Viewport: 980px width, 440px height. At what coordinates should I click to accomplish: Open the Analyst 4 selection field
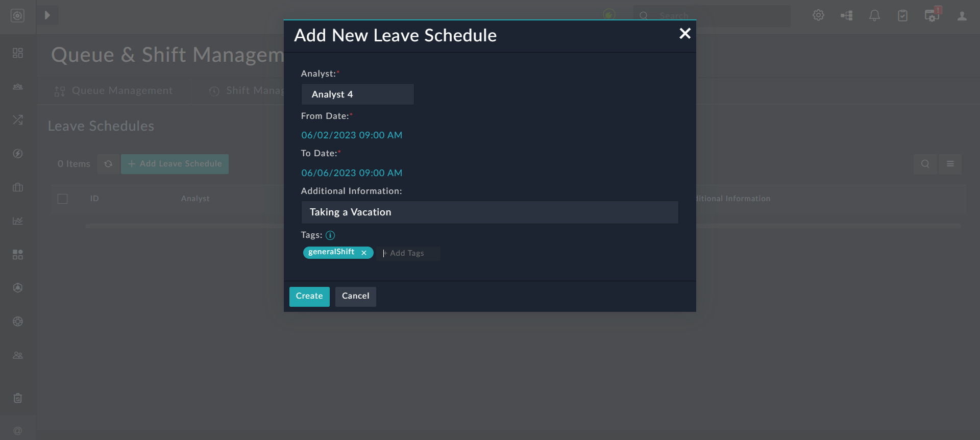click(357, 94)
